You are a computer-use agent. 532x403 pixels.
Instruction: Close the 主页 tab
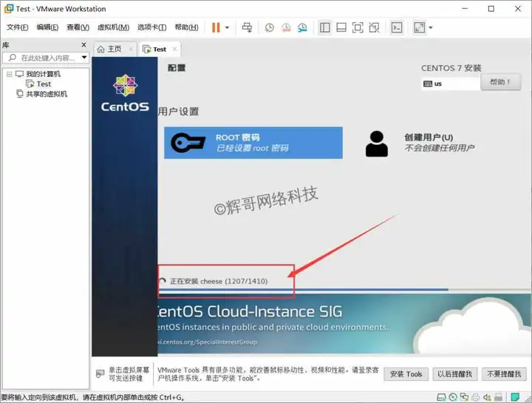(x=131, y=49)
